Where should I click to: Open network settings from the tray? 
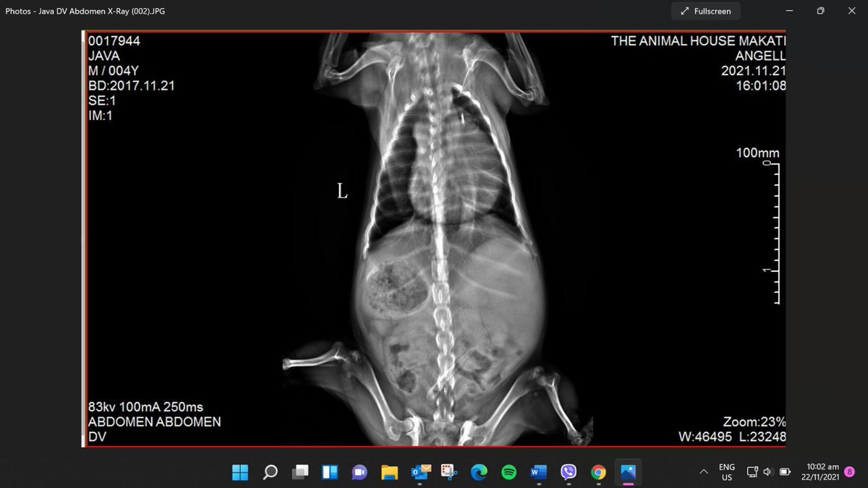click(x=753, y=472)
